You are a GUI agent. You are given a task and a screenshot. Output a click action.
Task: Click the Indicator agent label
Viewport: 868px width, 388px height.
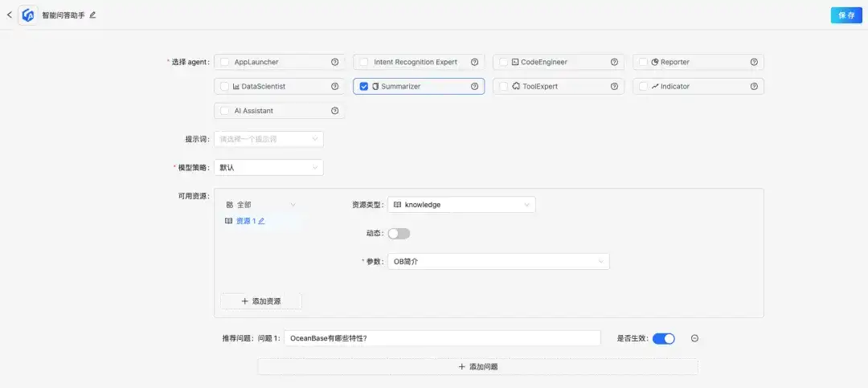pyautogui.click(x=675, y=86)
